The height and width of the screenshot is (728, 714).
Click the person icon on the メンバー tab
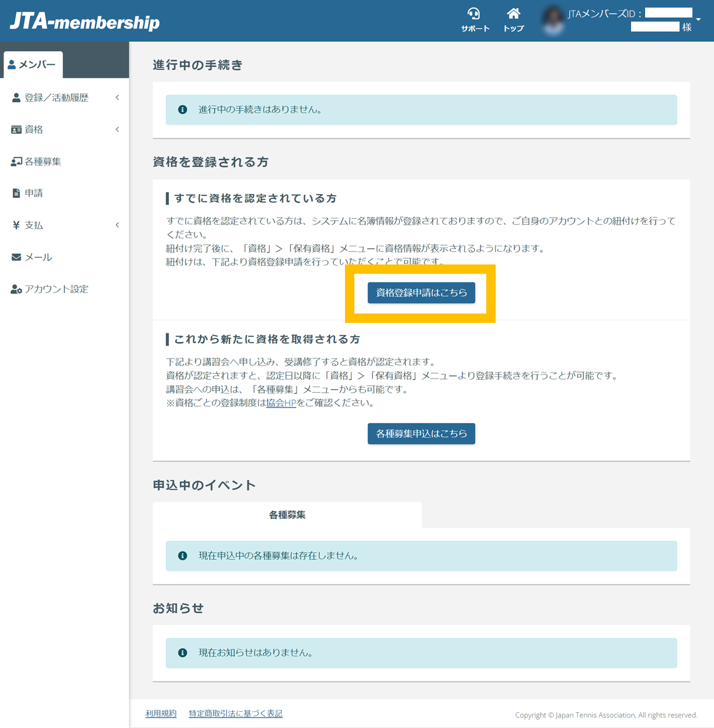point(12,65)
